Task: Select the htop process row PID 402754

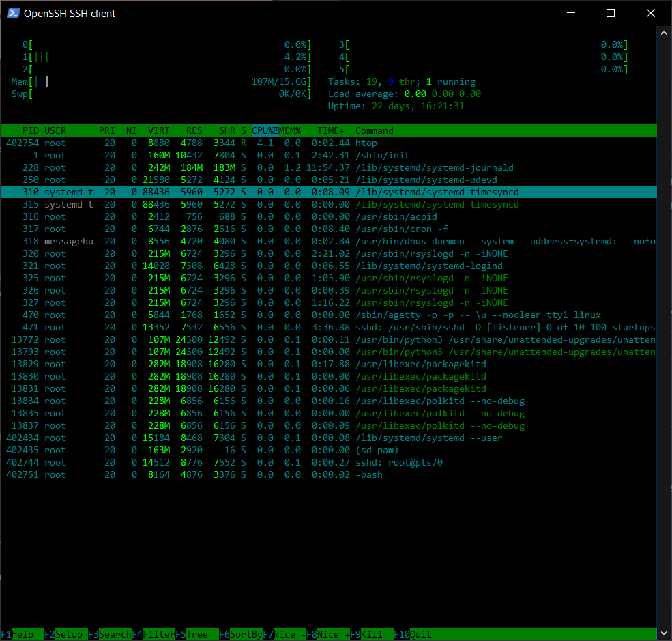Action: point(328,143)
